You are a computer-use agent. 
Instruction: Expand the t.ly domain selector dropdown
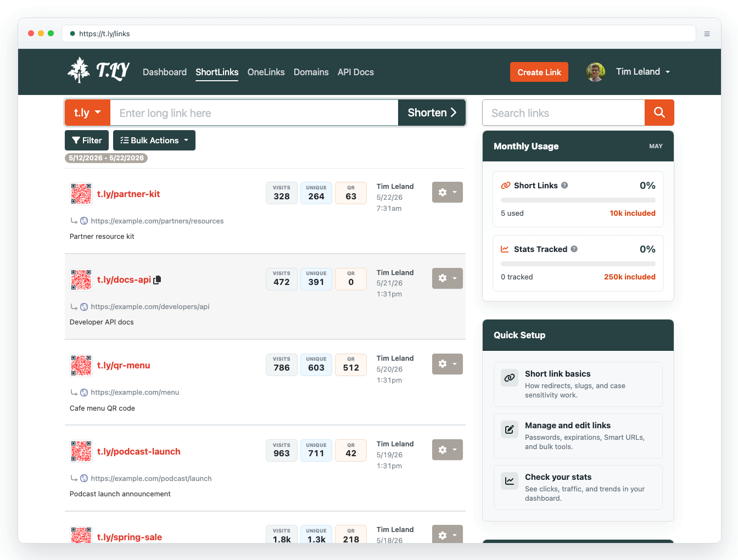88,113
